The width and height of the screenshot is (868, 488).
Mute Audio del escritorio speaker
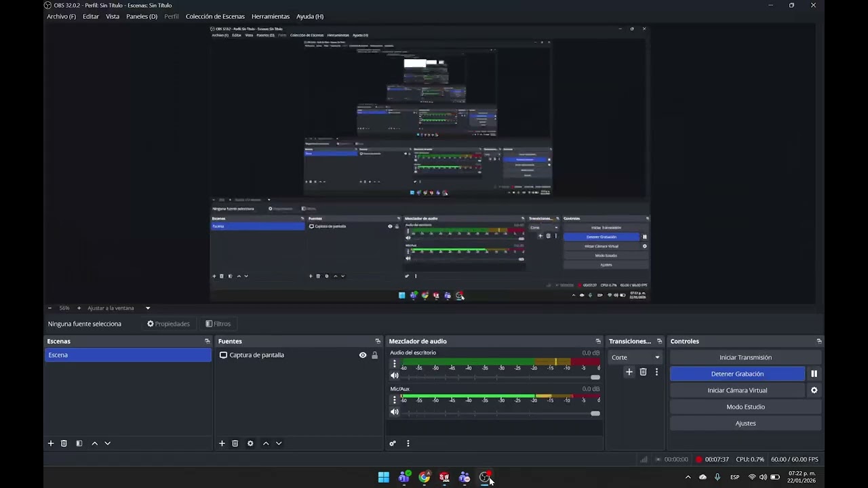(395, 375)
